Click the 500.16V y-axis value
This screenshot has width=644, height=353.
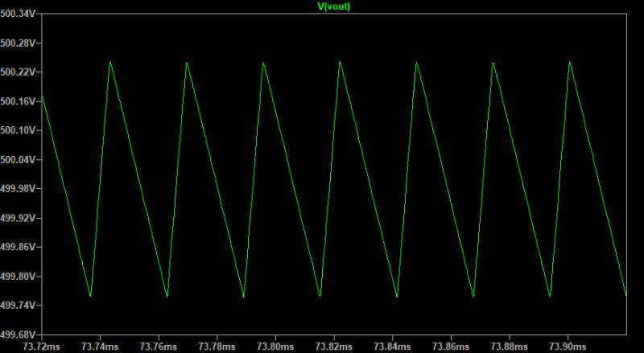click(x=18, y=101)
